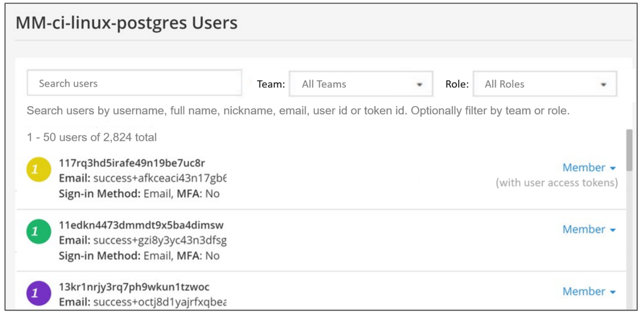The width and height of the screenshot is (644, 316).
Task: Click the users list vertical scrollbar
Action: 629,151
